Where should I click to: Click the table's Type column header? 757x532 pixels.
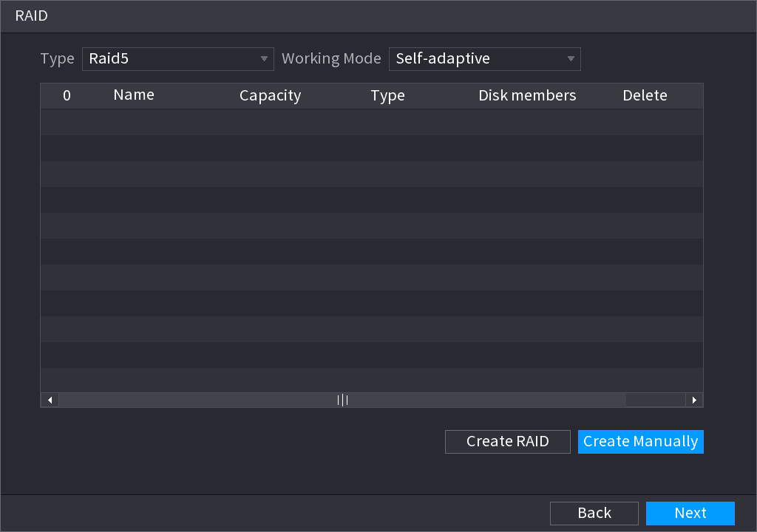387,95
